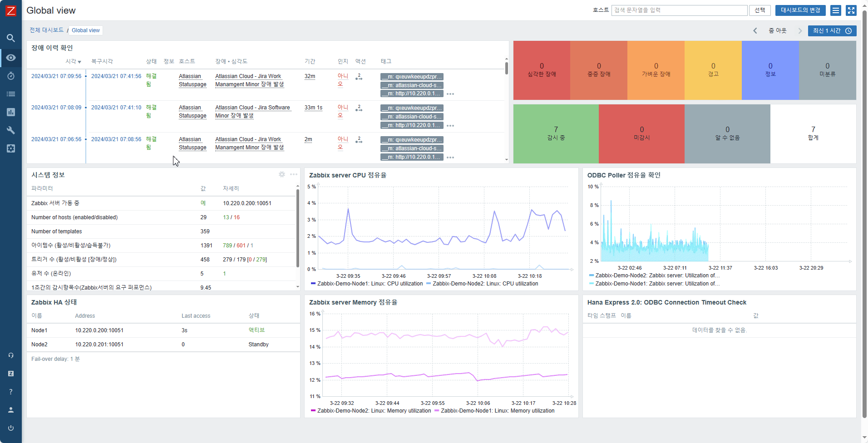Open System information widget ellipsis menu
This screenshot has height=443, width=868.
[x=294, y=174]
